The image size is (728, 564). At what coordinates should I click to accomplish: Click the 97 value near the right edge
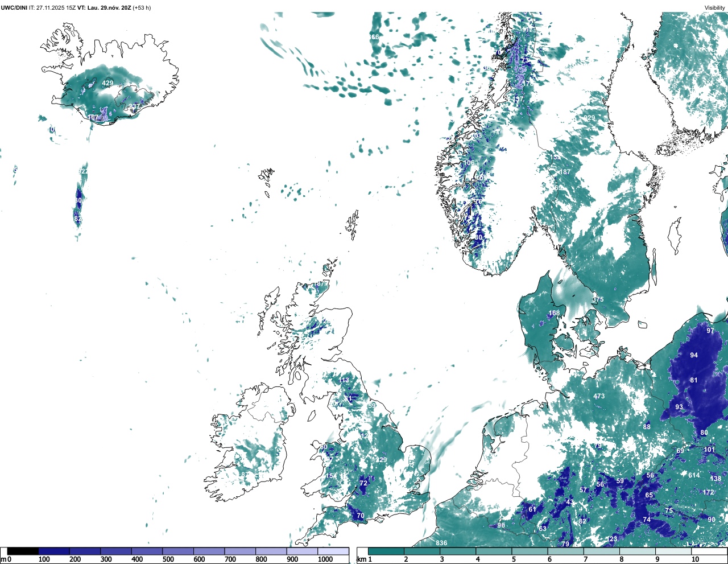point(710,331)
